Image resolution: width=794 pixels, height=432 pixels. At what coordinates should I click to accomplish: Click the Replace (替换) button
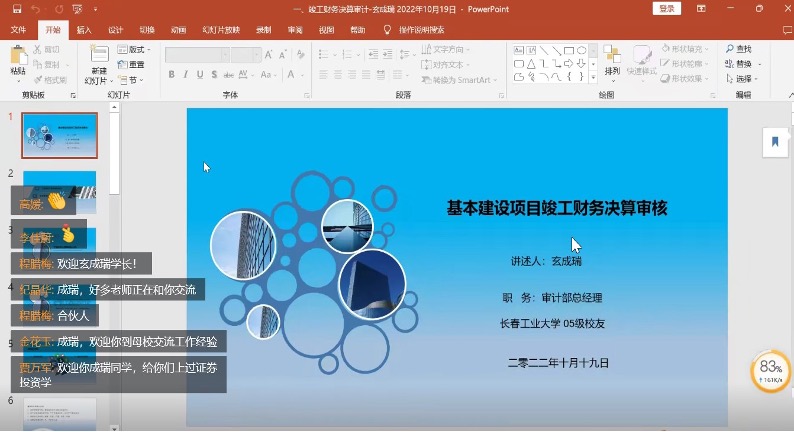742,64
